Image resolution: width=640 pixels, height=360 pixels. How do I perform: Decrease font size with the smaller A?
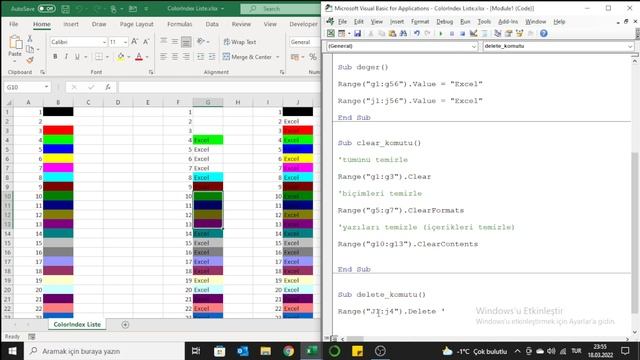point(146,42)
